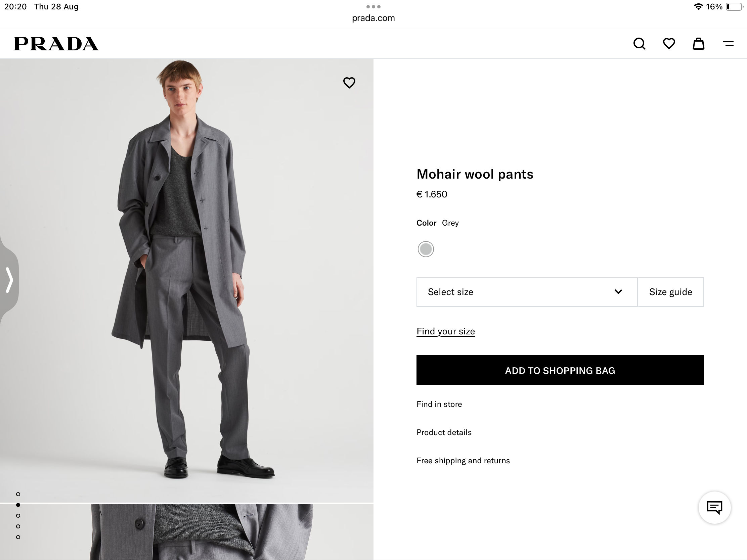The image size is (747, 560).
Task: Open the live chat bubble
Action: (x=714, y=507)
